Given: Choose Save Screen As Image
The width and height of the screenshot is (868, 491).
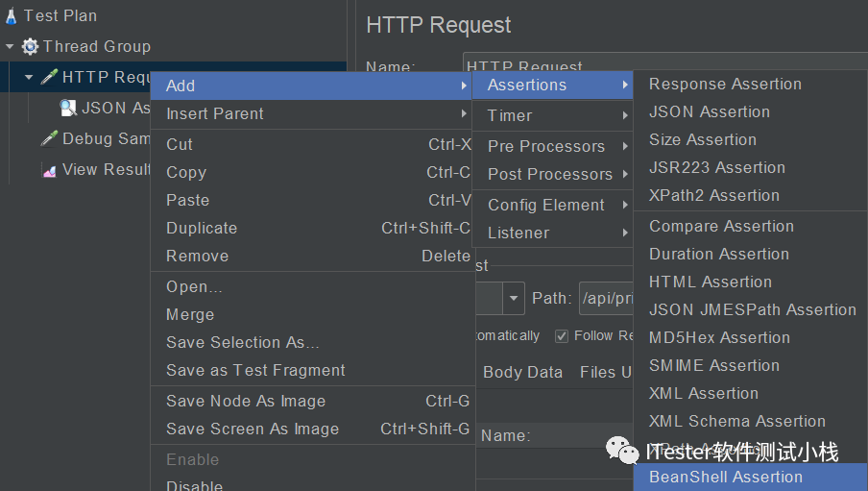Looking at the screenshot, I should 311,429.
